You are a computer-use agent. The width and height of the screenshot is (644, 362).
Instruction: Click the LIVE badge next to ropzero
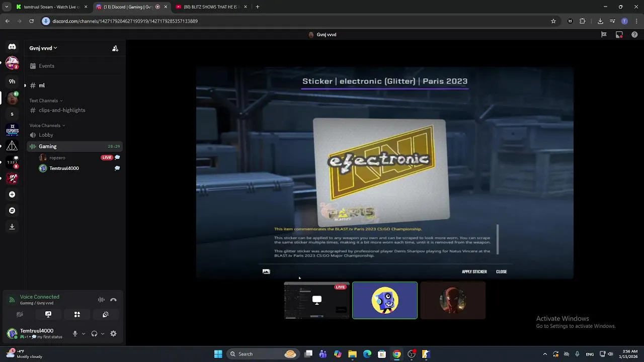tap(107, 158)
